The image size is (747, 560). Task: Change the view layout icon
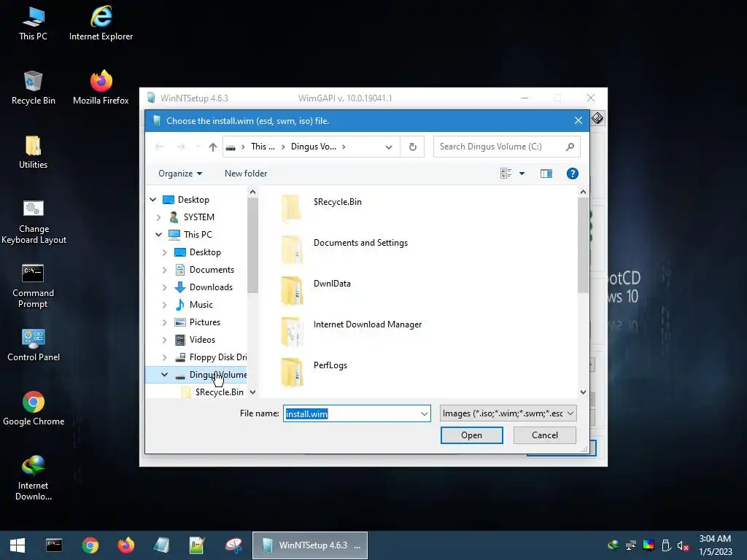click(506, 174)
